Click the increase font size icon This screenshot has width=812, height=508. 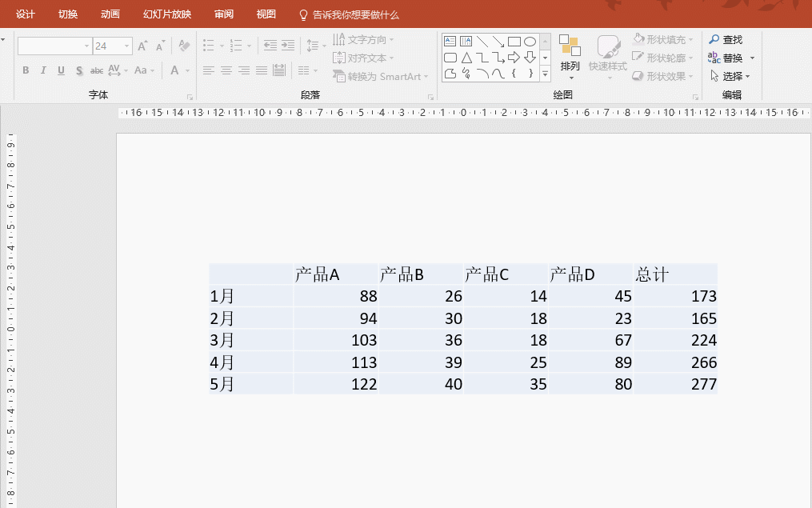coord(142,46)
